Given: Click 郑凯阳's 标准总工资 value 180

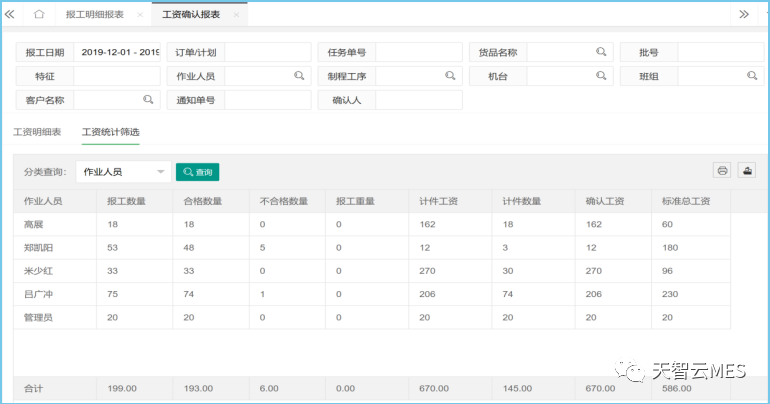Looking at the screenshot, I should 670,248.
